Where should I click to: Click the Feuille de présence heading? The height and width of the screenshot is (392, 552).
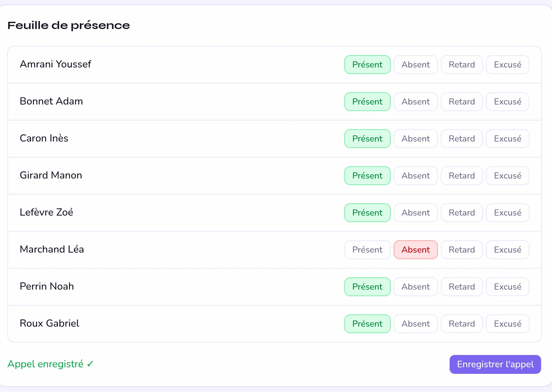(69, 25)
